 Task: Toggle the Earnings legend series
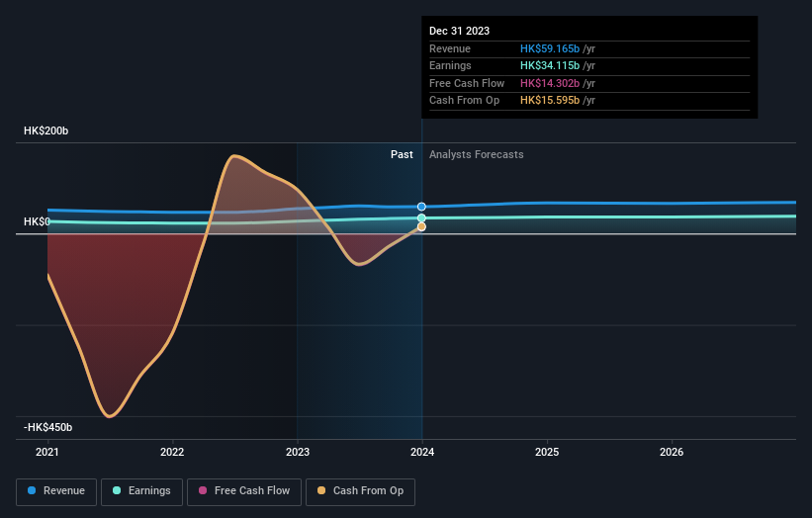[141, 491]
